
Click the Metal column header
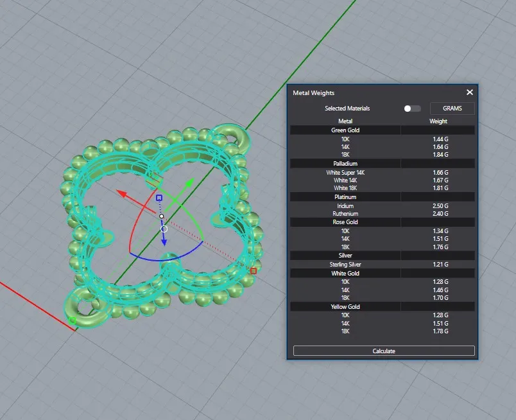click(x=345, y=121)
